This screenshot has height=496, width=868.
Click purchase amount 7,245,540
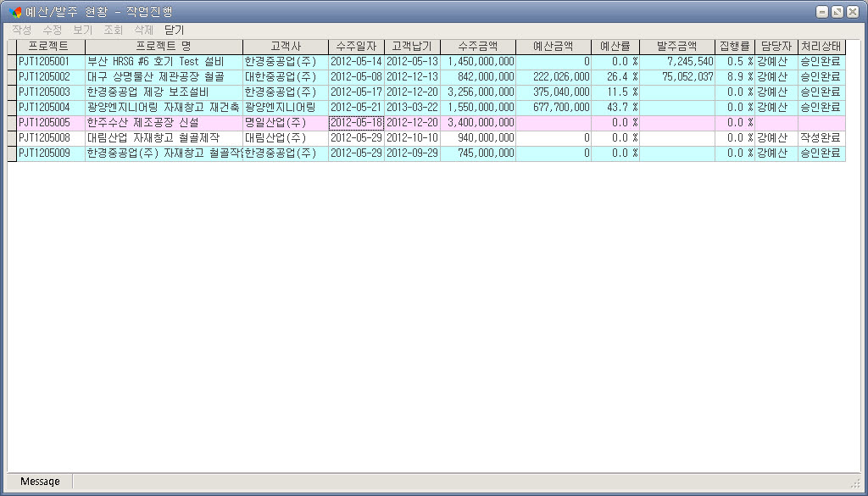[x=677, y=61]
